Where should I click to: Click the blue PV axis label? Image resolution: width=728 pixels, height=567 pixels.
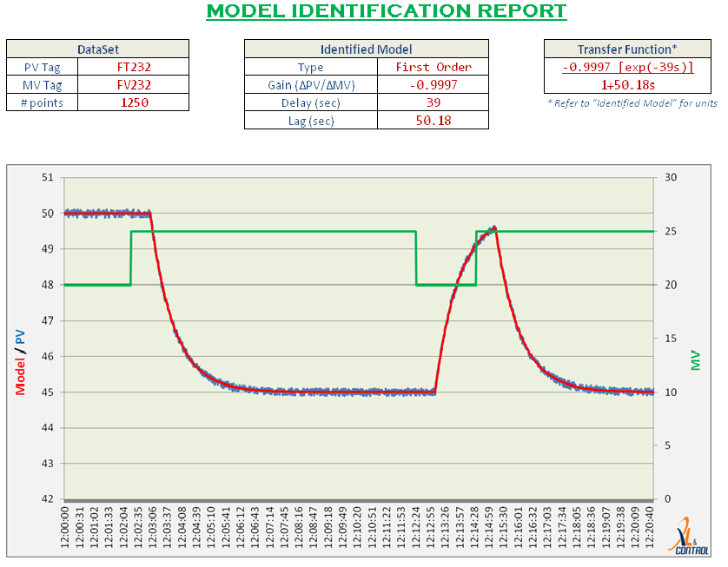click(x=20, y=337)
